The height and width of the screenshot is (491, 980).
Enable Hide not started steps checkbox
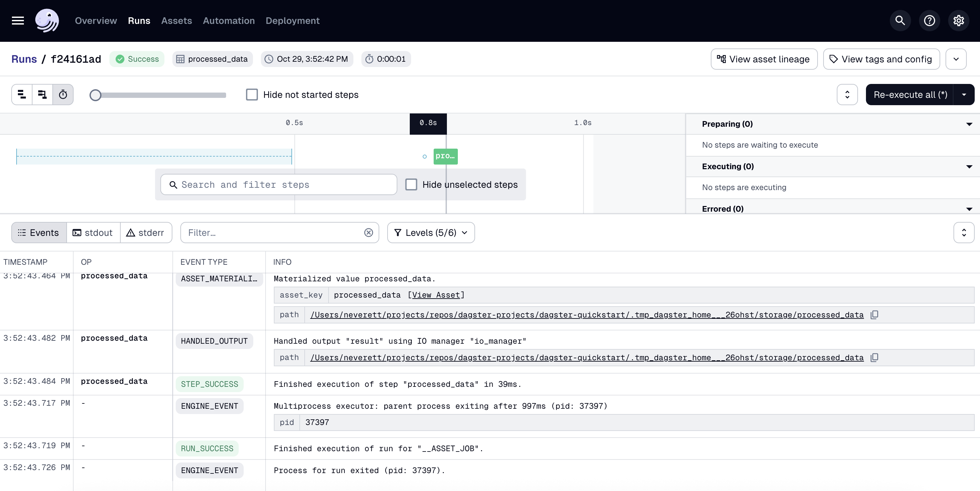point(252,95)
